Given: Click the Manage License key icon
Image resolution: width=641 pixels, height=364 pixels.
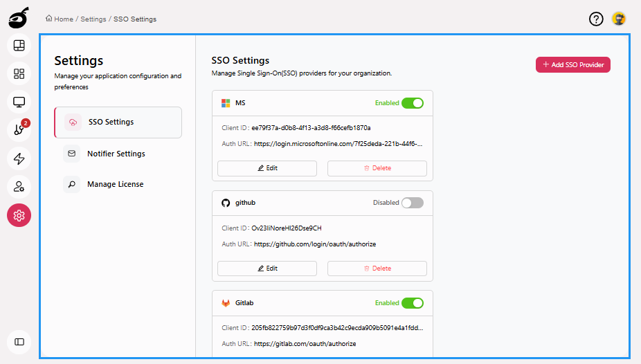Looking at the screenshot, I should tap(71, 184).
